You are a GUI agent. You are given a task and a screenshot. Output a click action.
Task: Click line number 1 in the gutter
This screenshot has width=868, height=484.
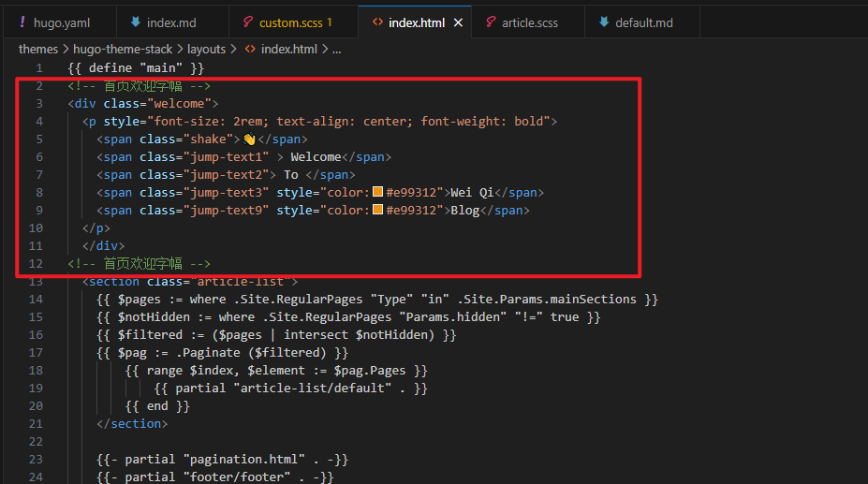tap(39, 68)
